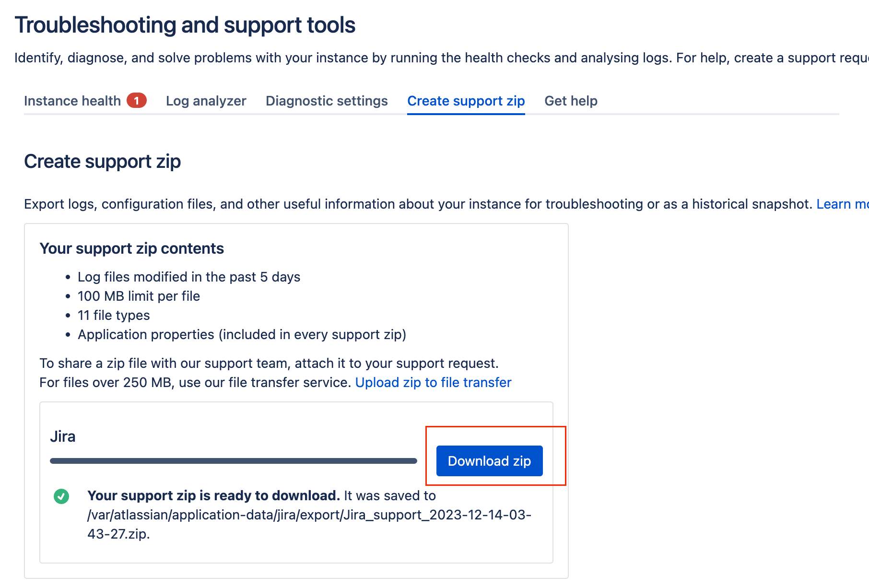Click the Jira label above the progress bar
Viewport: 869px width, 588px height.
(x=63, y=436)
